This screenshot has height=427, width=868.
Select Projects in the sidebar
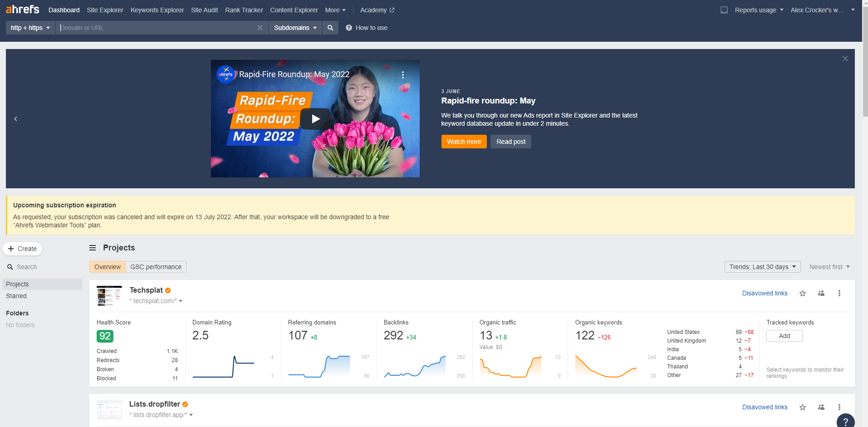click(x=42, y=284)
